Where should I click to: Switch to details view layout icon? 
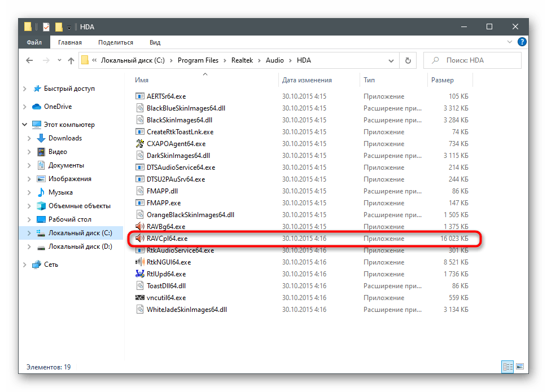pos(507,367)
